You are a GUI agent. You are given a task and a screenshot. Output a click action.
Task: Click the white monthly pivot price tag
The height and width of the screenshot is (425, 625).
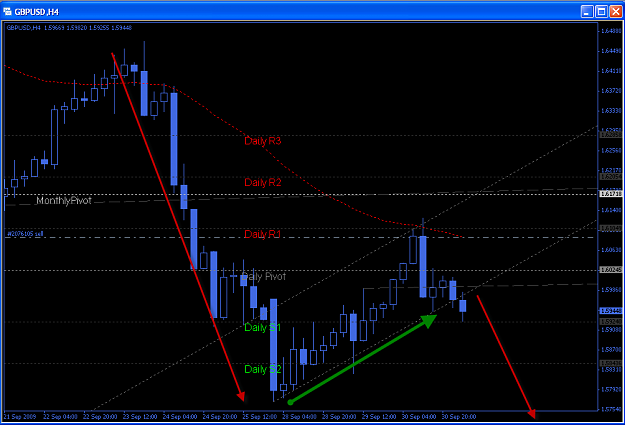(x=611, y=194)
